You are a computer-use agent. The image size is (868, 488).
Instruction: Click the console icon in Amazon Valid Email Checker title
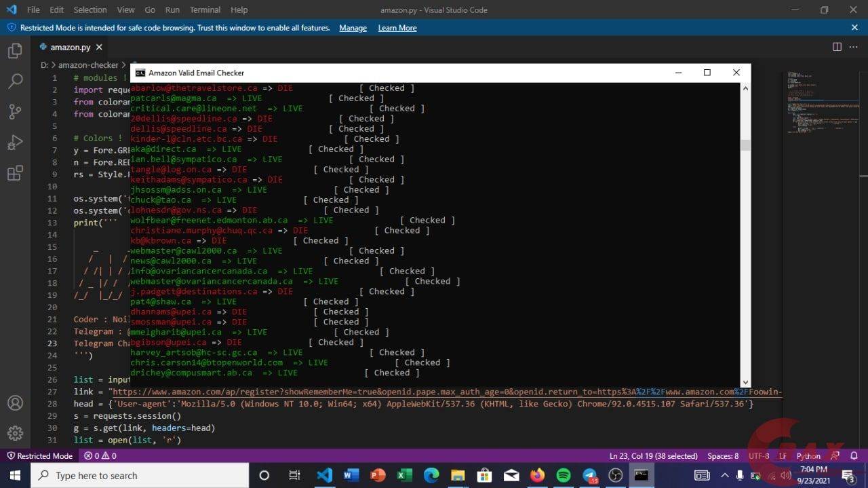(140, 73)
